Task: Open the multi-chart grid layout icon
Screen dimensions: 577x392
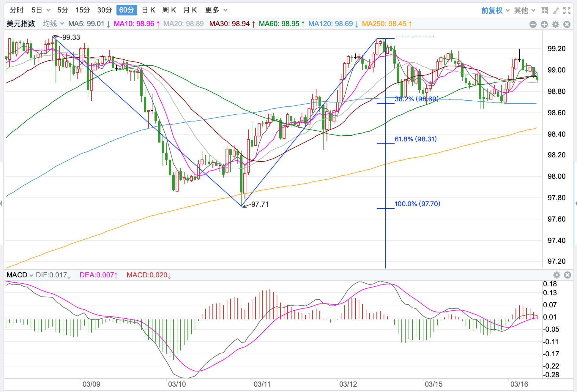Action: [544, 11]
